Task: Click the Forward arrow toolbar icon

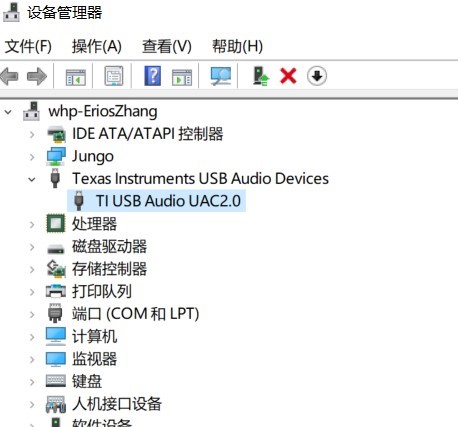Action: point(37,76)
